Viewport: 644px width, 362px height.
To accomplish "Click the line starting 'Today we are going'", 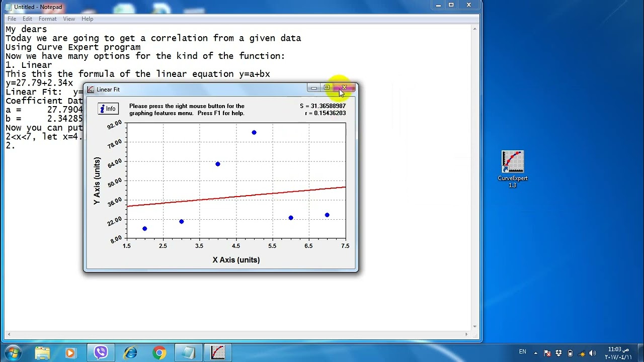I will [x=153, y=38].
